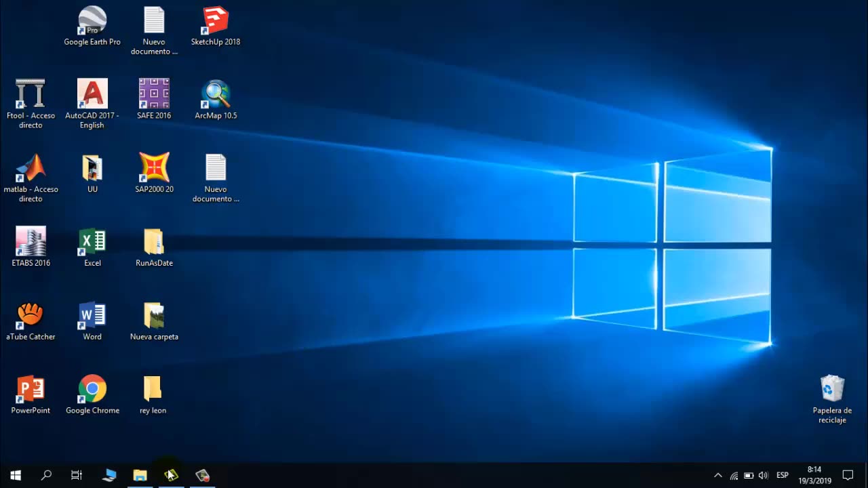Open File Explorer from the taskbar

click(140, 475)
